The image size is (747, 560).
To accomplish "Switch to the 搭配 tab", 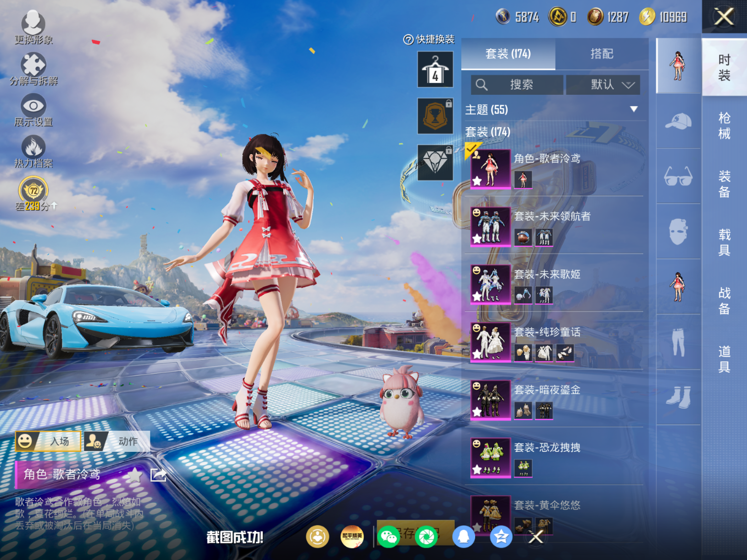I will (602, 54).
